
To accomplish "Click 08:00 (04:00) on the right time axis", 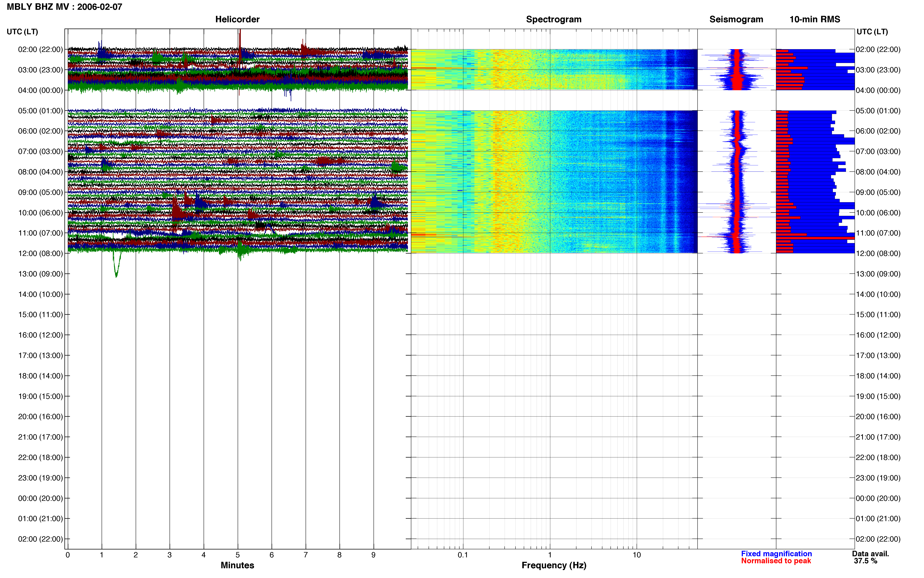I will (878, 172).
